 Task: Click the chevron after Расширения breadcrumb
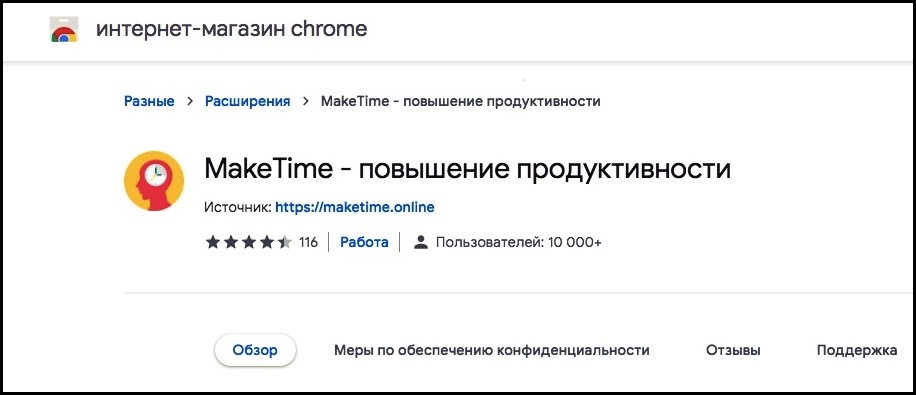(x=306, y=101)
